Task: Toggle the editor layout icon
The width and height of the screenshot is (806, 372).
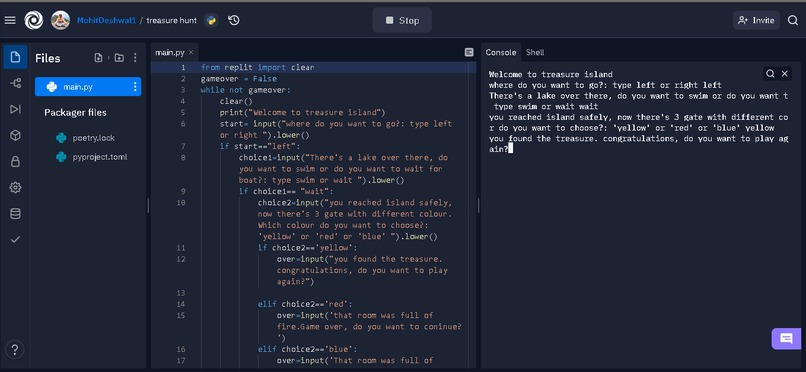Action: tap(469, 52)
